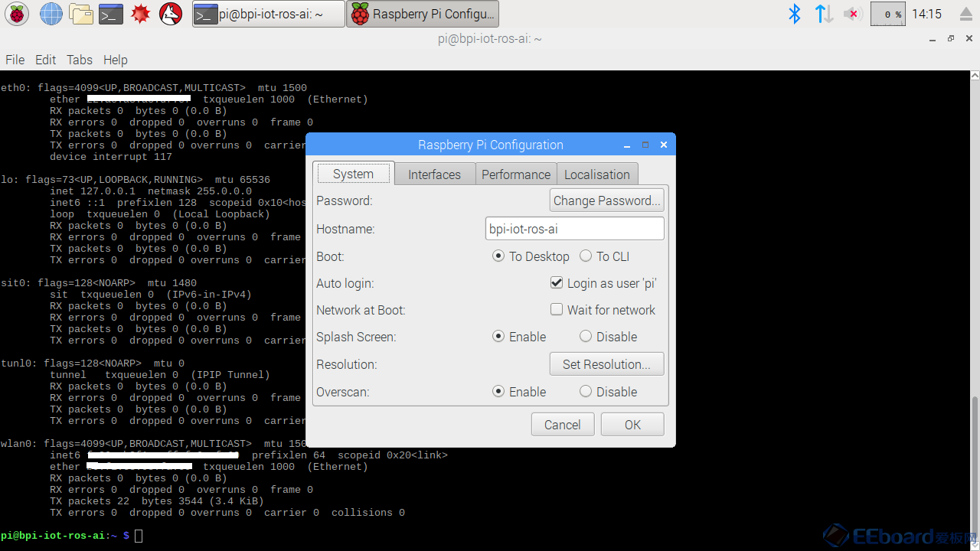
Task: Launch the web browser globe icon
Action: point(51,14)
